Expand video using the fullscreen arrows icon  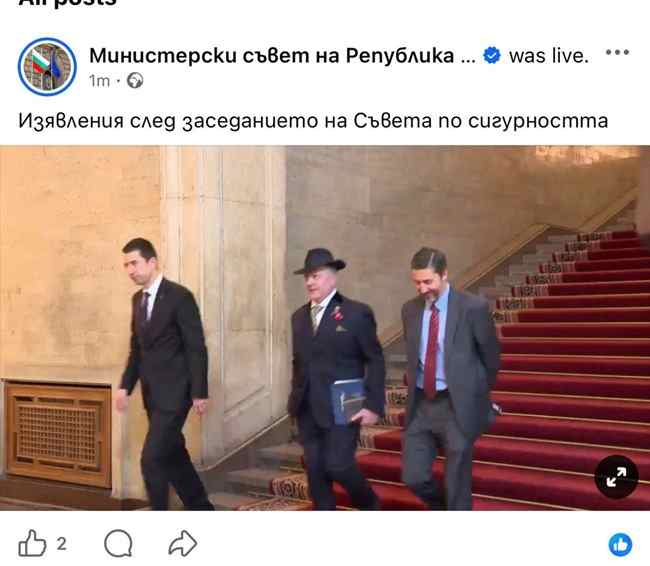pyautogui.click(x=616, y=476)
